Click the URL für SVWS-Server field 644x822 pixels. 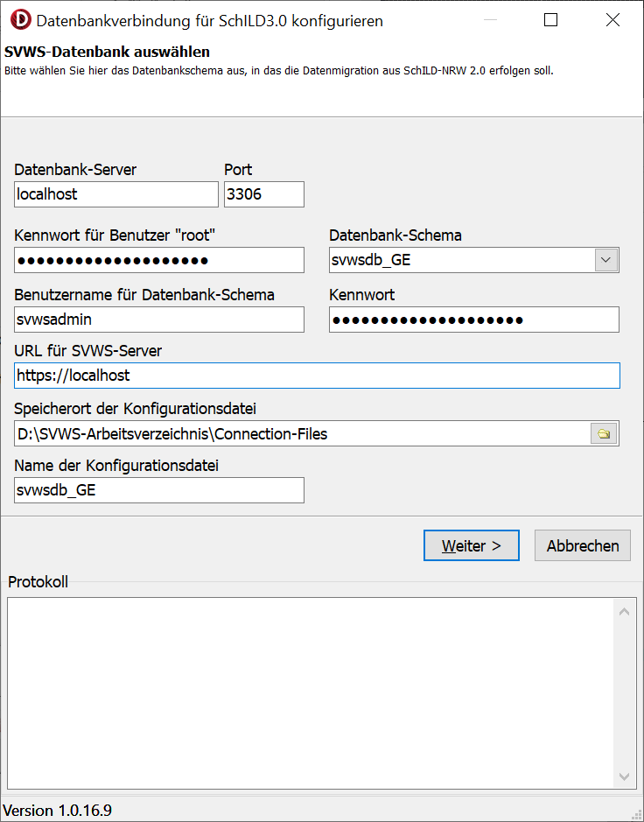click(317, 376)
